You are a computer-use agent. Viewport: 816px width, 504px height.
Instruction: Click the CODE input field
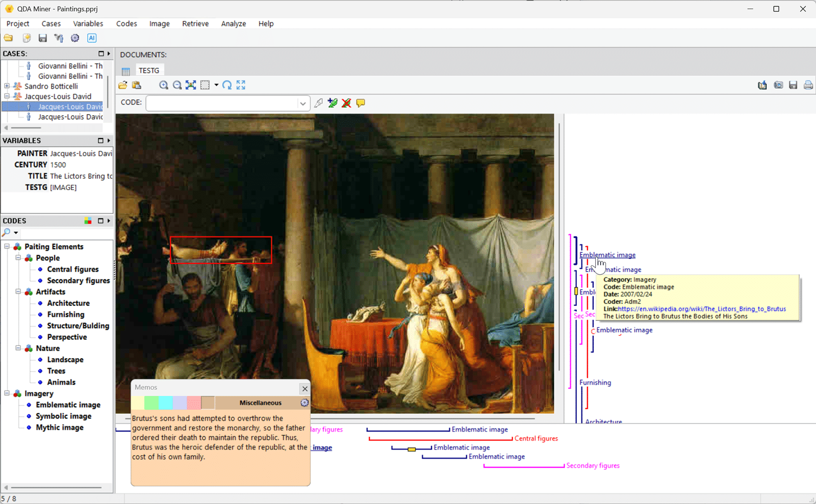point(222,103)
